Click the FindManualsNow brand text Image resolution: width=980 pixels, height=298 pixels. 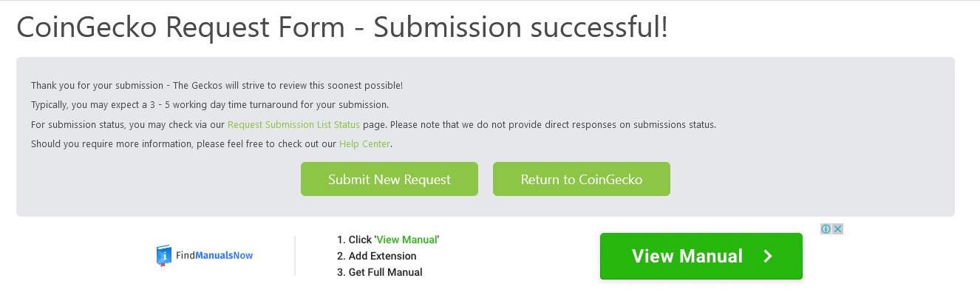click(214, 256)
